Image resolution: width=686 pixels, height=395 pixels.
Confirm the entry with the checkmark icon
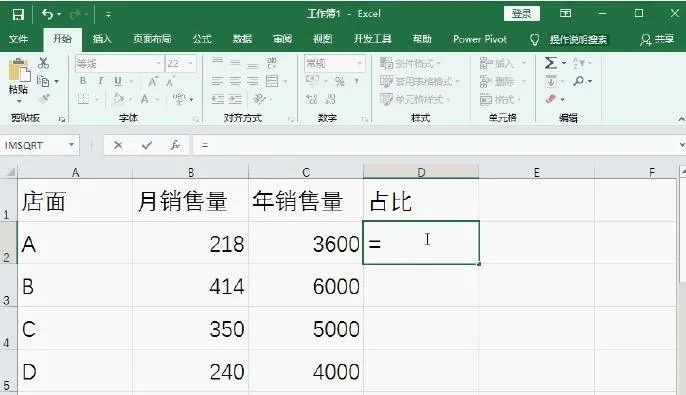pos(147,145)
